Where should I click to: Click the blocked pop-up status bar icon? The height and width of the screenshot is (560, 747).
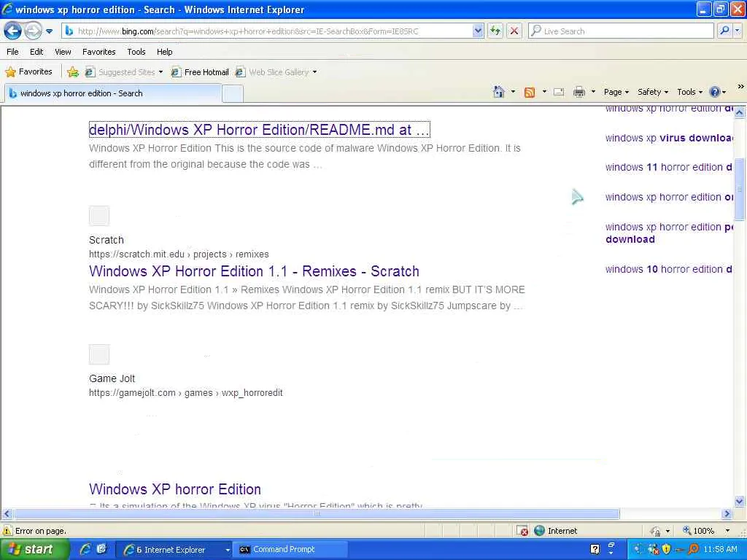(x=522, y=531)
